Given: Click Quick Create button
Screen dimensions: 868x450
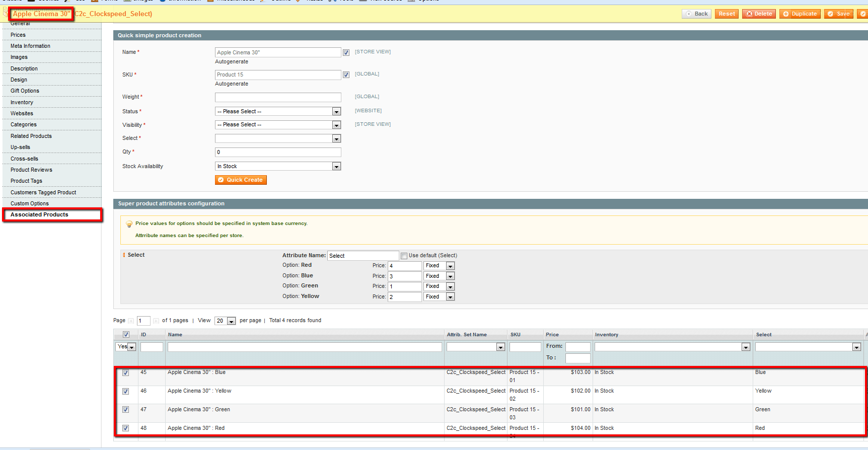Looking at the screenshot, I should (x=241, y=180).
